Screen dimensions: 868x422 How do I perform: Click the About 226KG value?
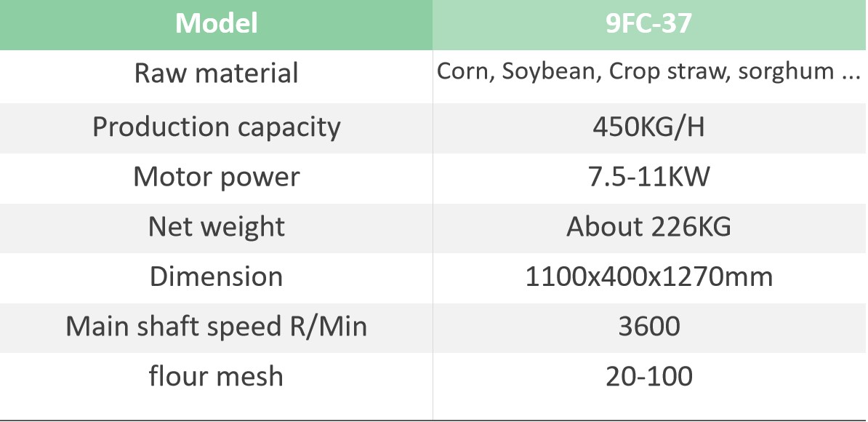[x=648, y=227]
